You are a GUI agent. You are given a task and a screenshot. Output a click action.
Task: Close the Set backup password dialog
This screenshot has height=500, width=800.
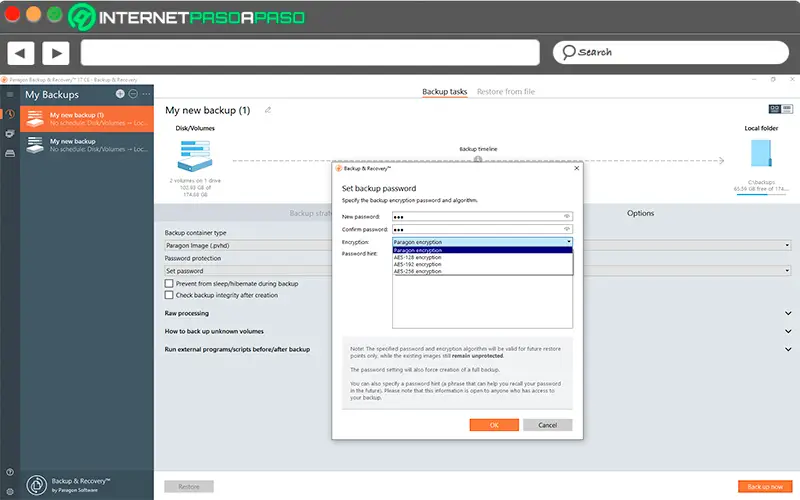pyautogui.click(x=577, y=168)
